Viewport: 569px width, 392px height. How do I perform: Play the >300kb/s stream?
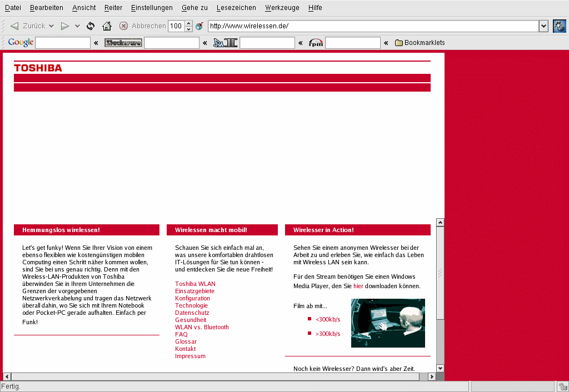[x=328, y=334]
